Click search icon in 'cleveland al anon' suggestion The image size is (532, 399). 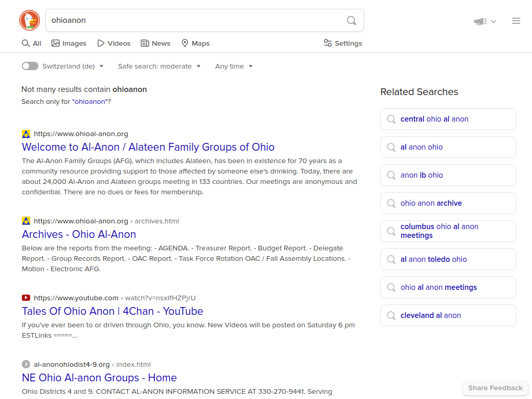point(391,315)
